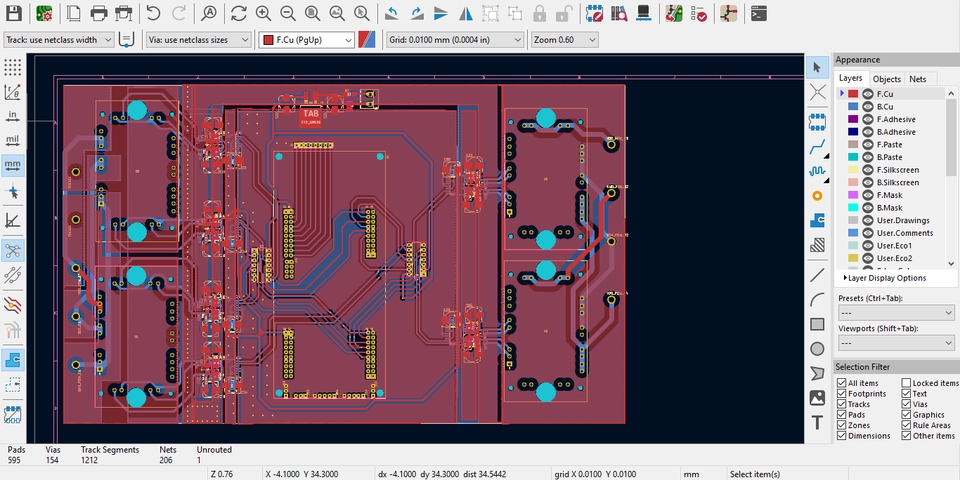This screenshot has width=960, height=480.
Task: Click the TAB component on the board
Action: click(311, 114)
